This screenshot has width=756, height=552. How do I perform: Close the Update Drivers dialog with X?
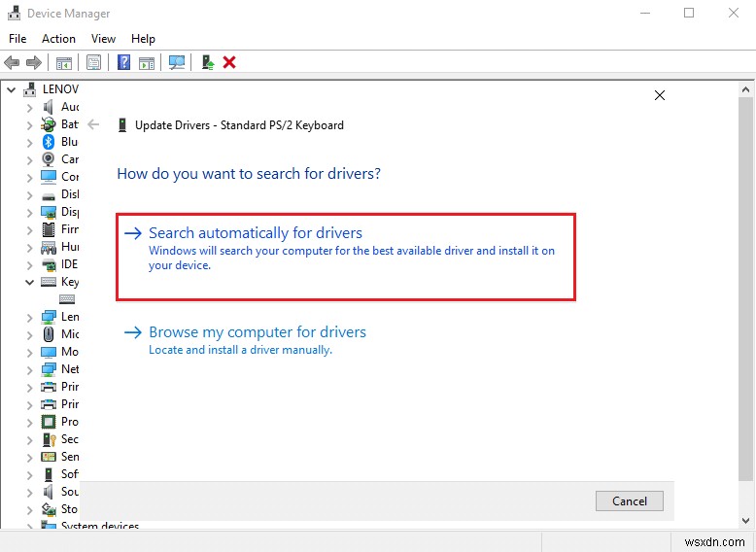[660, 95]
